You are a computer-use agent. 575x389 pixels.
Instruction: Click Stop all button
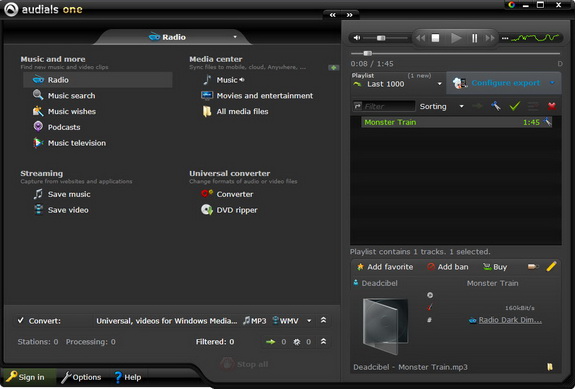pyautogui.click(x=244, y=364)
